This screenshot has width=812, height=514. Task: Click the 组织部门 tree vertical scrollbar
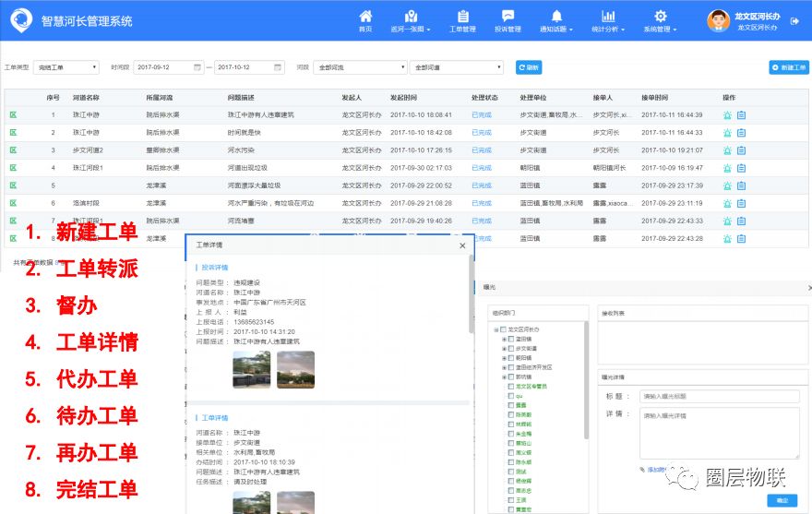point(586,380)
